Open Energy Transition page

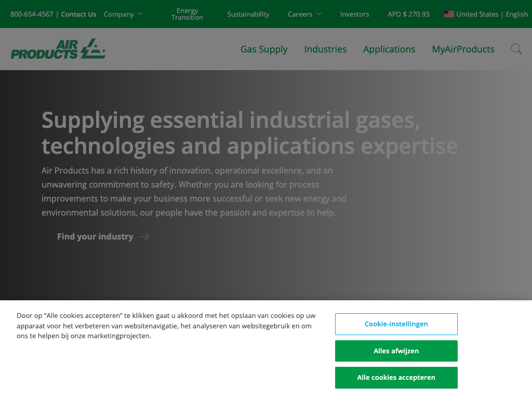click(x=187, y=14)
